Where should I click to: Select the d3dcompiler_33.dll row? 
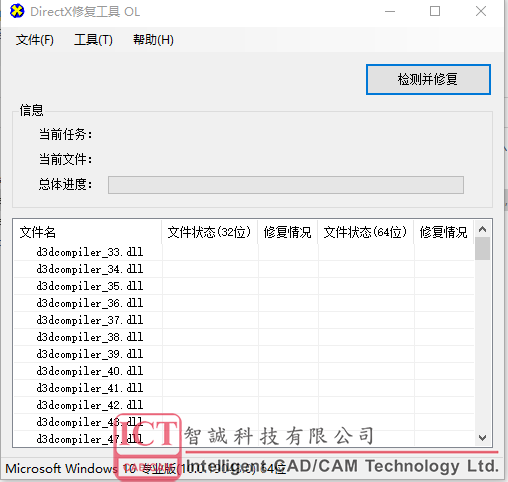tap(244, 252)
